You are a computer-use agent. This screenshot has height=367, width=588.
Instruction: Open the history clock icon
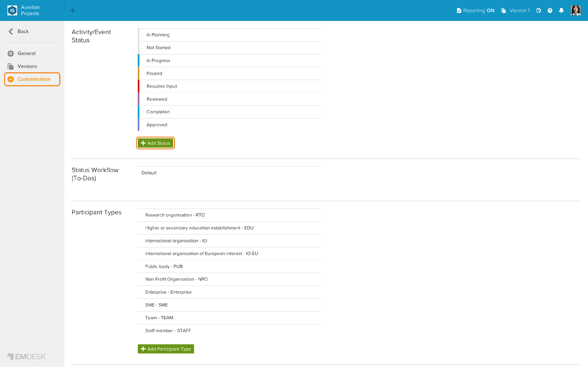(x=538, y=10)
